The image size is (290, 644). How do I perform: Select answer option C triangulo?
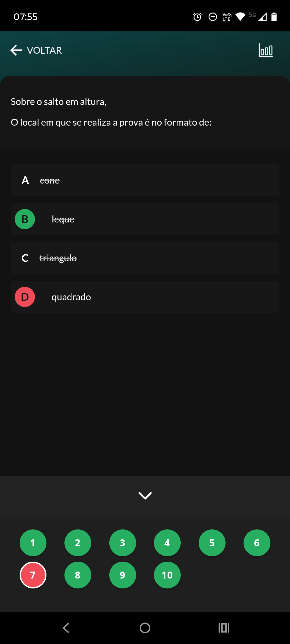tap(145, 258)
